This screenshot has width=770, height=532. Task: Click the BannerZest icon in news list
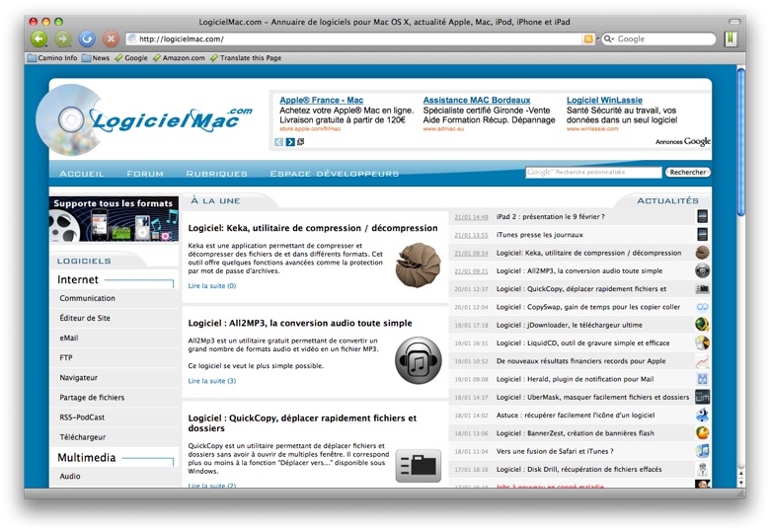pyautogui.click(x=703, y=433)
